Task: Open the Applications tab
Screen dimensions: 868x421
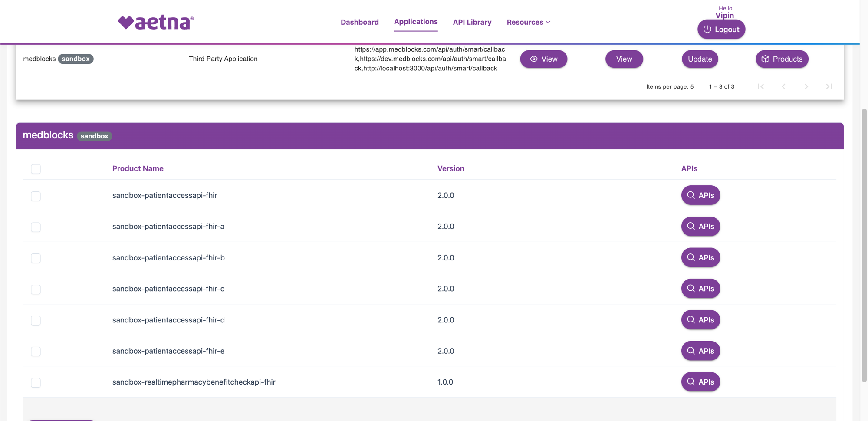Action: tap(416, 22)
